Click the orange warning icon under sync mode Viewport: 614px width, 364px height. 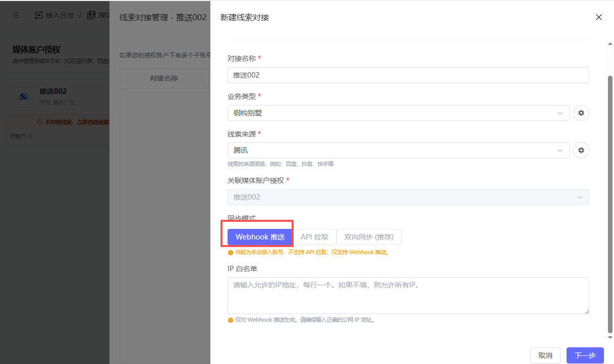(x=231, y=252)
